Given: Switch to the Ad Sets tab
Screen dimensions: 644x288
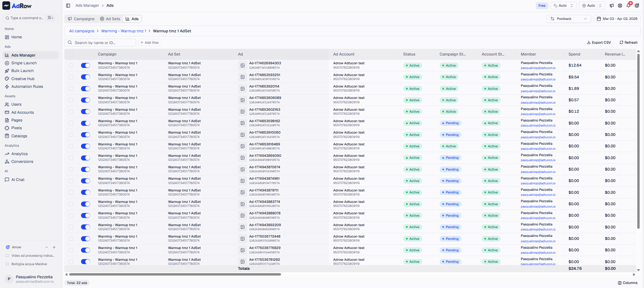Looking at the screenshot, I should point(110,19).
